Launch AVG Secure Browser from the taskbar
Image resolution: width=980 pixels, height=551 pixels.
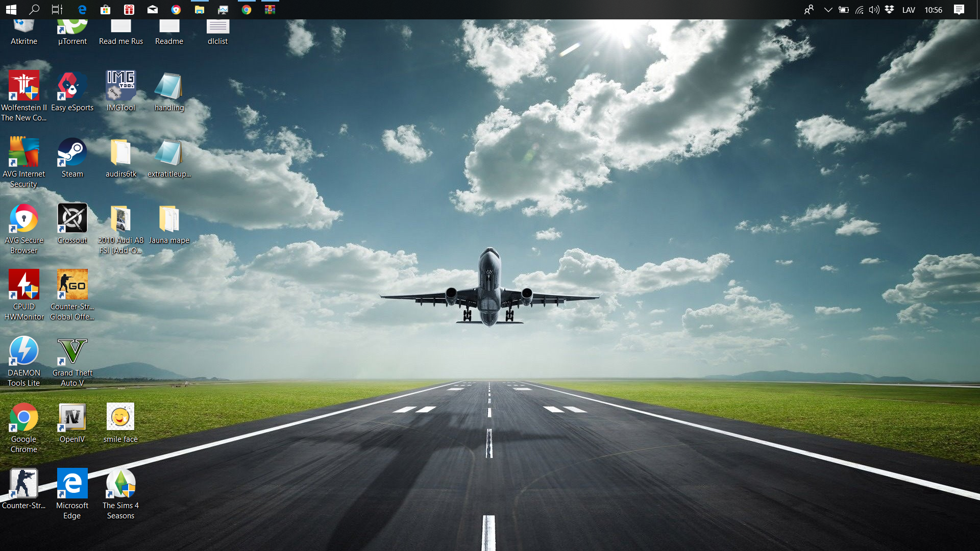[x=176, y=10]
